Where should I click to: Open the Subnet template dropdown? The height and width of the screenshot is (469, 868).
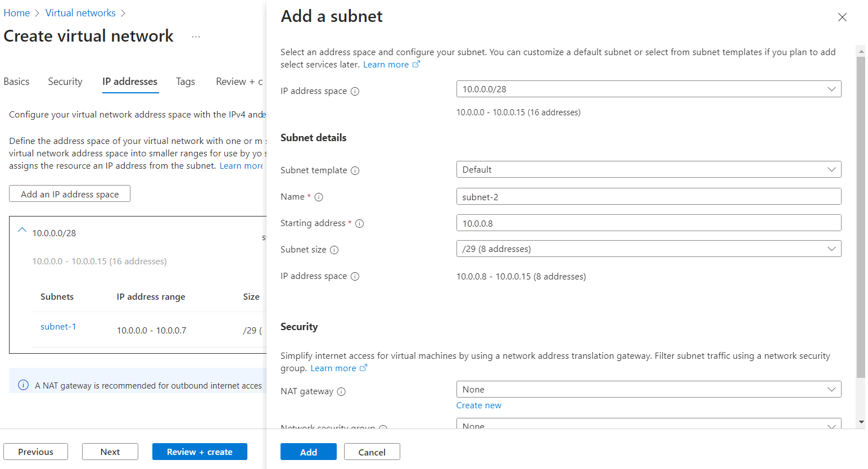(x=833, y=169)
